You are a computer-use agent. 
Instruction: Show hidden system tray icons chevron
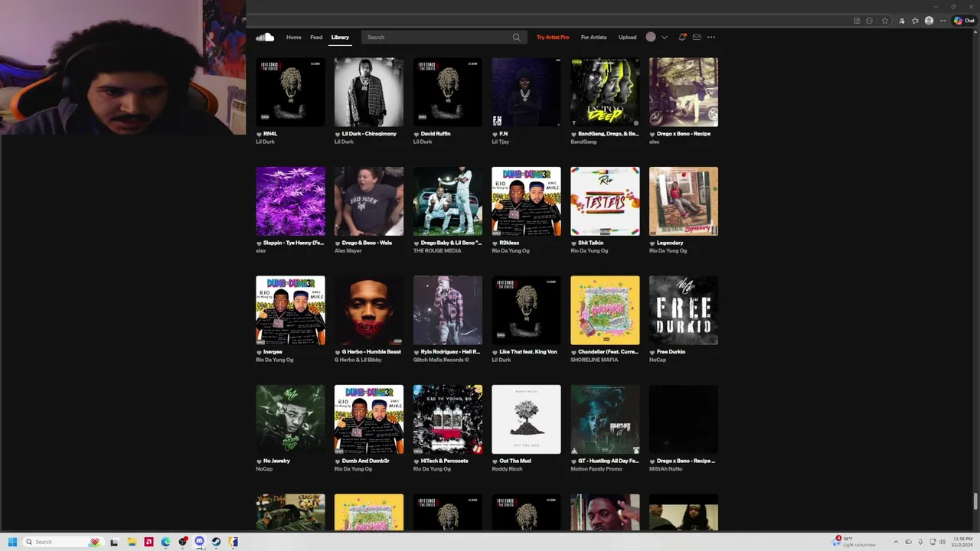click(x=896, y=542)
